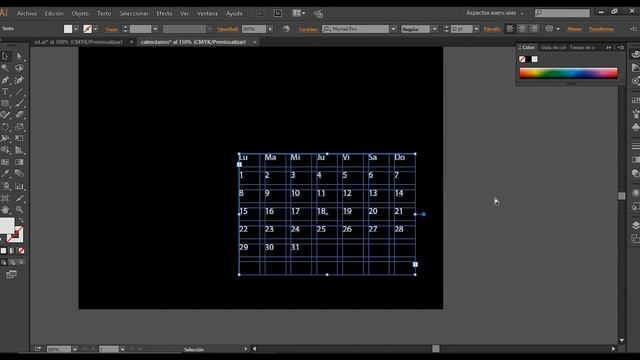Select the Width tool

[5, 138]
